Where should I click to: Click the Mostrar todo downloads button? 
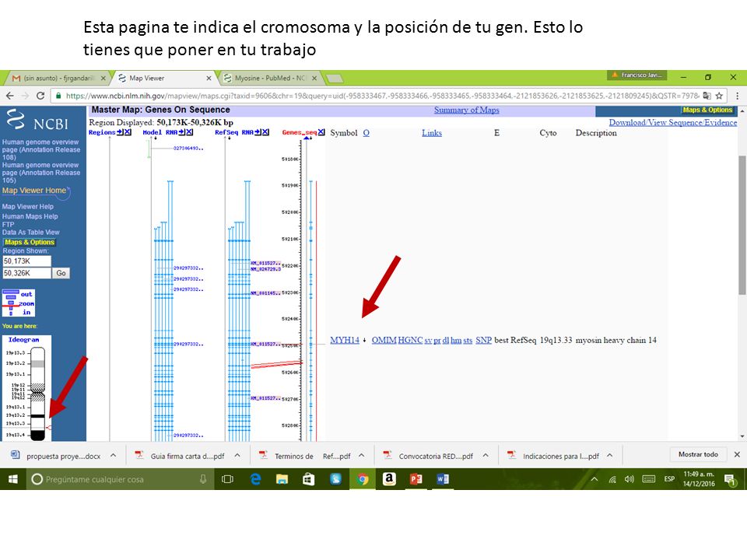click(698, 454)
